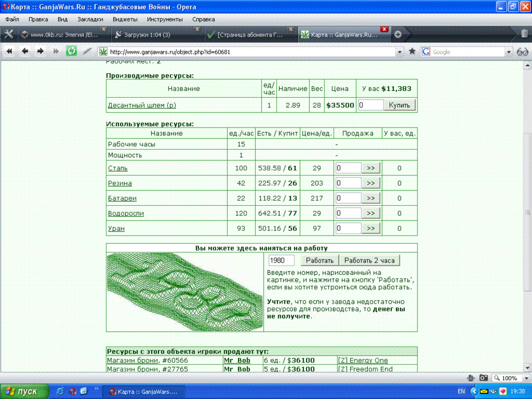Click the mail envelope tray icon
The height and width of the screenshot is (399, 532).
click(x=484, y=392)
